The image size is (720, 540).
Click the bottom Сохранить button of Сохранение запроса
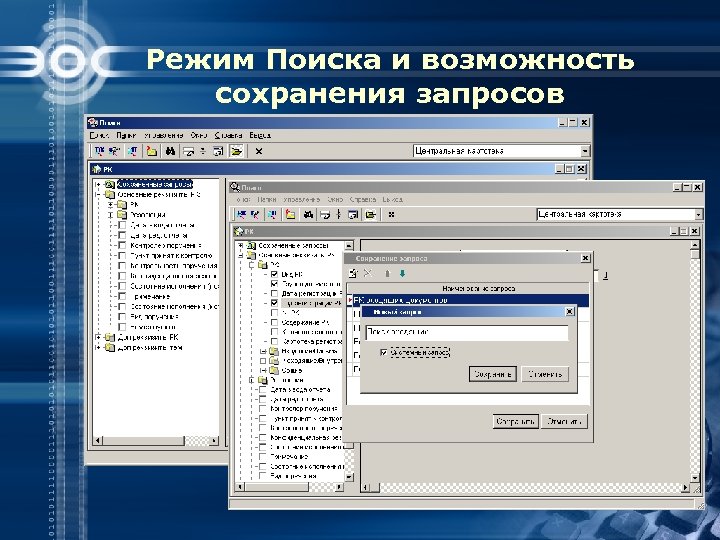point(516,422)
